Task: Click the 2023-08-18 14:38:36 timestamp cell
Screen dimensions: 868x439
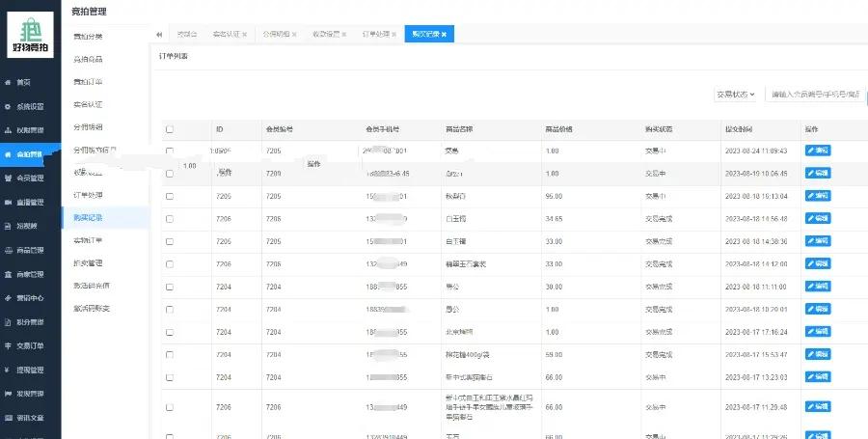Action: (x=756, y=241)
